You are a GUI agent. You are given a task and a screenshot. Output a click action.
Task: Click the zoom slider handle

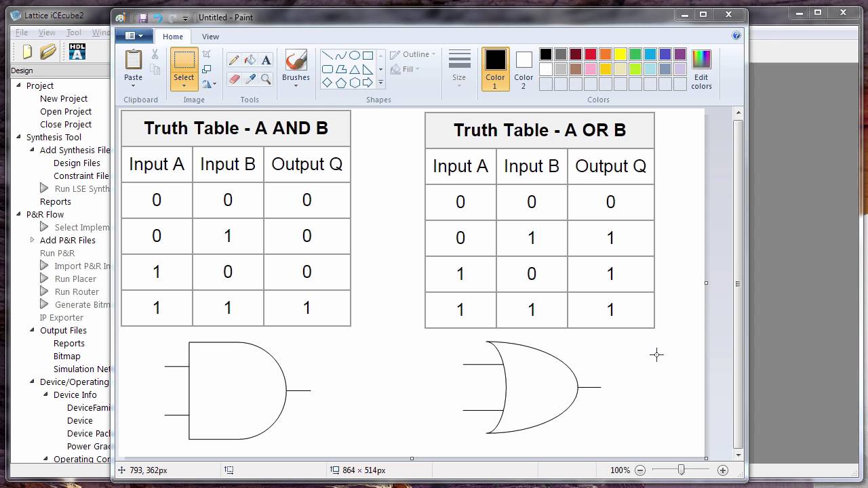[x=682, y=470]
